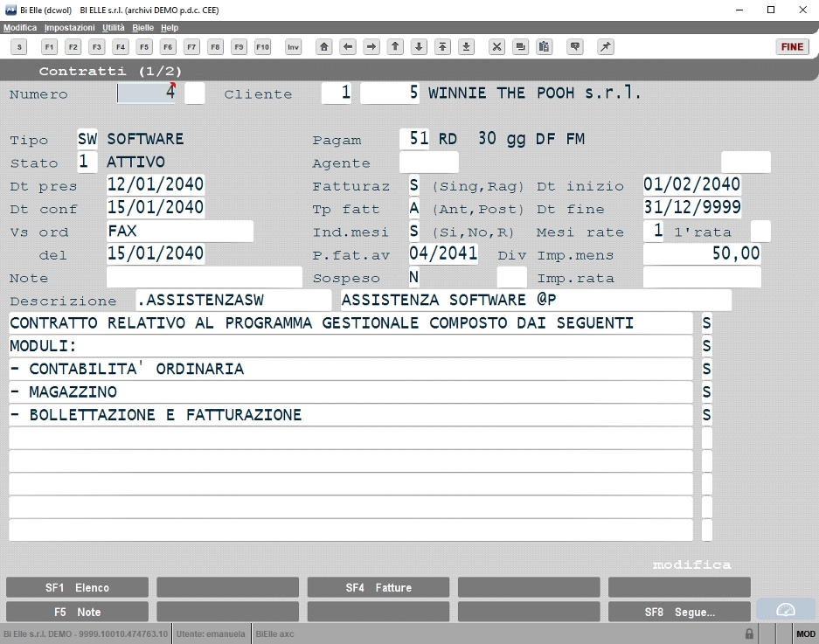This screenshot has height=644, width=819.
Task: Click SF4 Fatture button
Action: 378,587
